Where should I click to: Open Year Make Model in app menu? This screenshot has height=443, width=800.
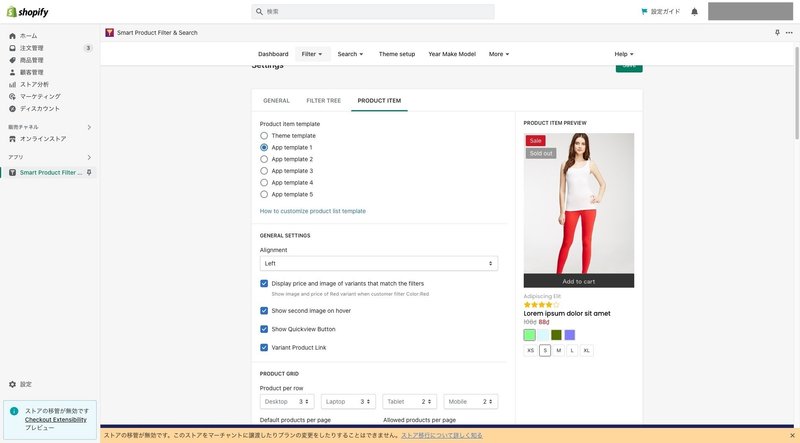452,54
